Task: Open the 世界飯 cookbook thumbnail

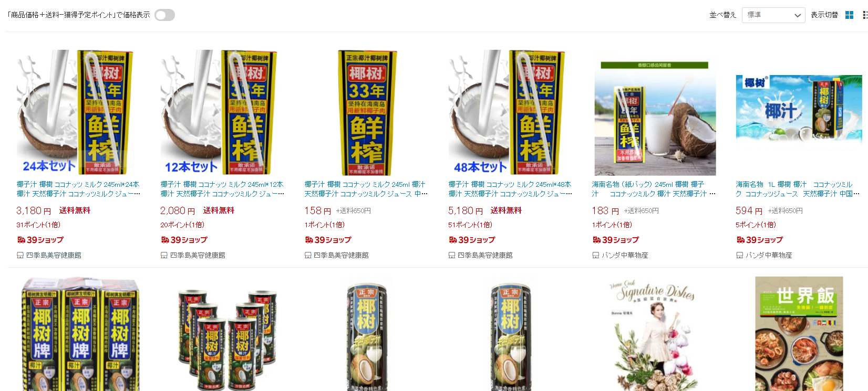Action: click(x=799, y=334)
